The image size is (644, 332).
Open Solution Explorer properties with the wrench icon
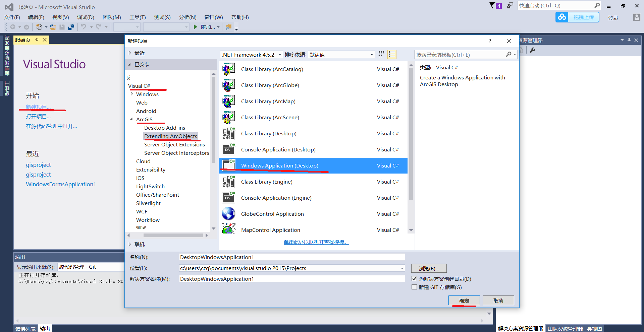pos(533,50)
